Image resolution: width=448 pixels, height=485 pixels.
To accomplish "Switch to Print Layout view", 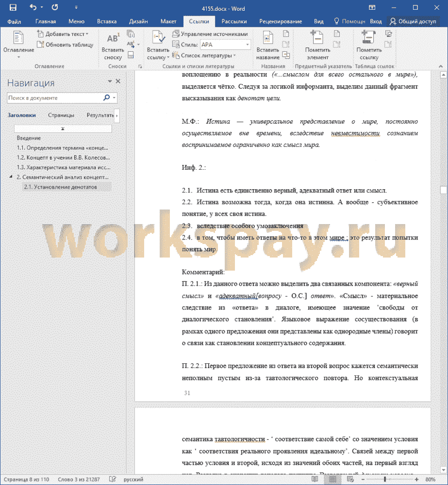I will 332,479.
